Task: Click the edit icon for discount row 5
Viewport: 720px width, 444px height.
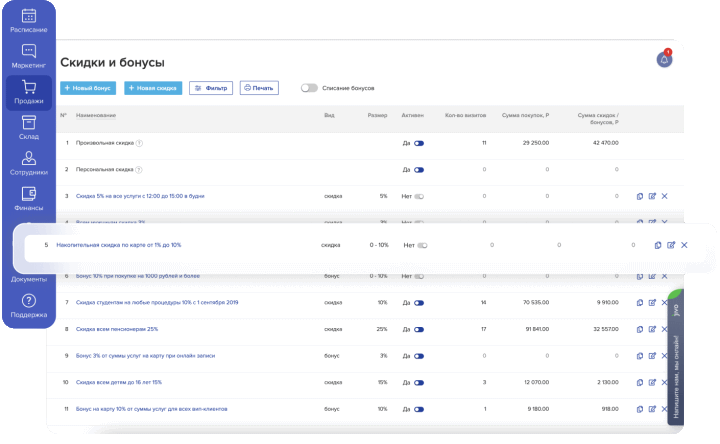Action: point(671,245)
